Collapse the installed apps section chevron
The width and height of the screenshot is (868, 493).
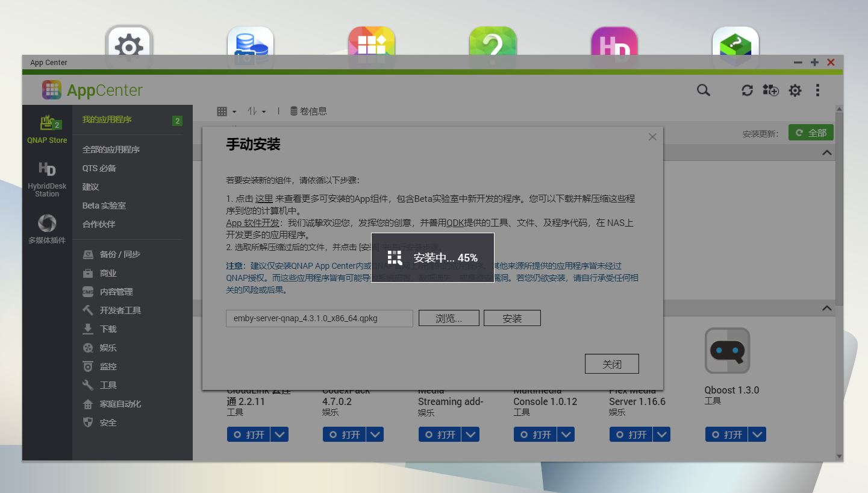point(826,152)
